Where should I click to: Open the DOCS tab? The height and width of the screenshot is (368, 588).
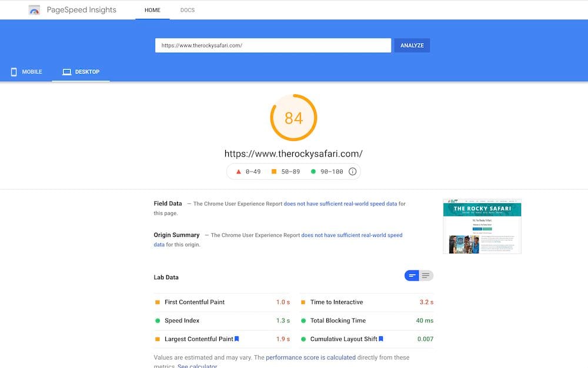click(x=188, y=10)
